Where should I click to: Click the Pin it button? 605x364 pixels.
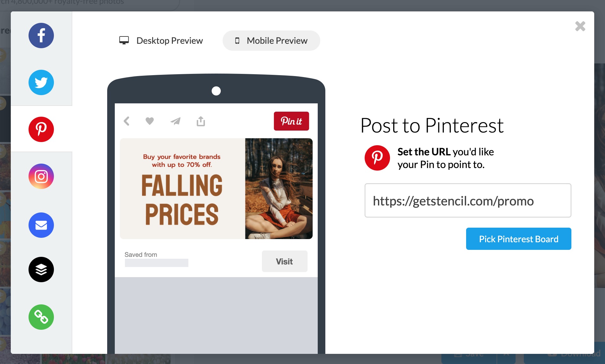click(x=291, y=121)
